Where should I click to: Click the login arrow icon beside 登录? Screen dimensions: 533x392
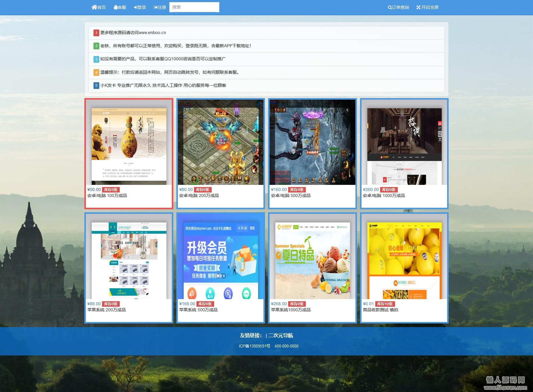(x=136, y=7)
